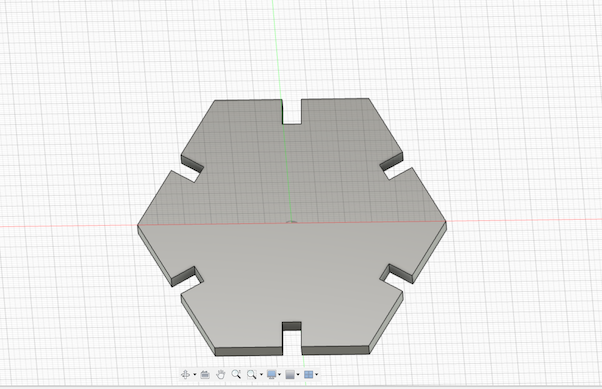Screen dimensions: 602x389
Task: Select the origin point at plate center
Action: coord(291,222)
